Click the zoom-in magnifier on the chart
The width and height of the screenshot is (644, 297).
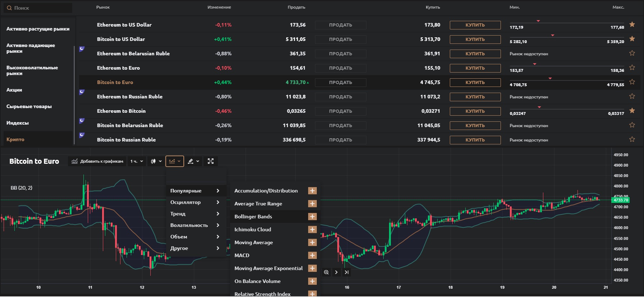click(326, 272)
